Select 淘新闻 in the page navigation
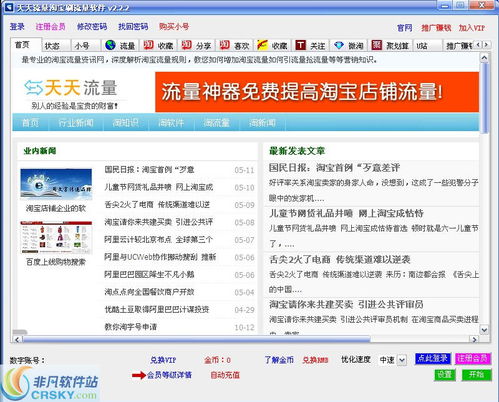The image size is (499, 402). (262, 123)
